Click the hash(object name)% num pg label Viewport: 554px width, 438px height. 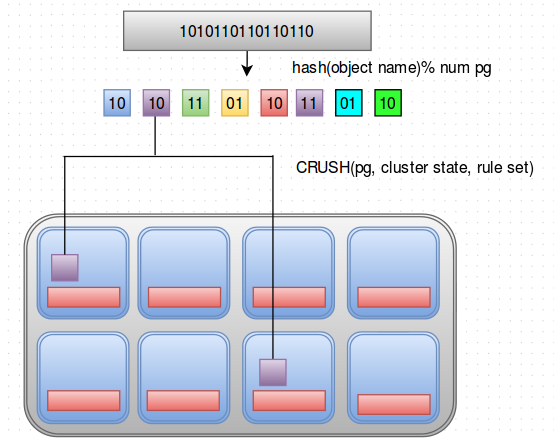(391, 67)
